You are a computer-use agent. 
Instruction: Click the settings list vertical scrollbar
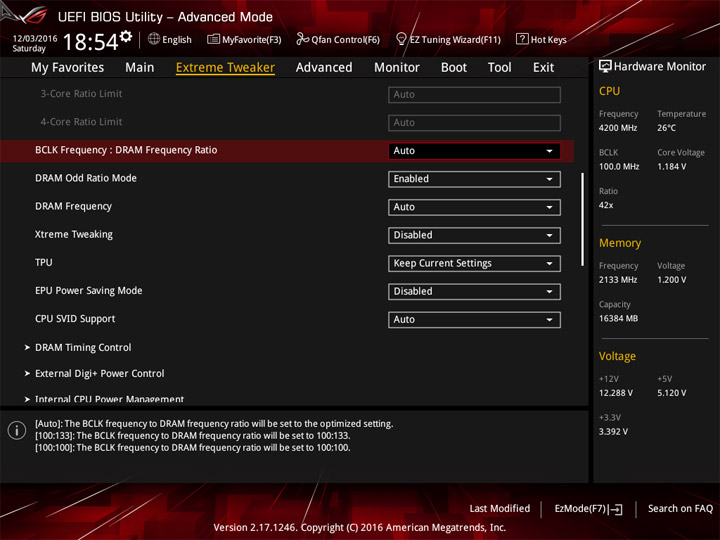[x=582, y=219]
